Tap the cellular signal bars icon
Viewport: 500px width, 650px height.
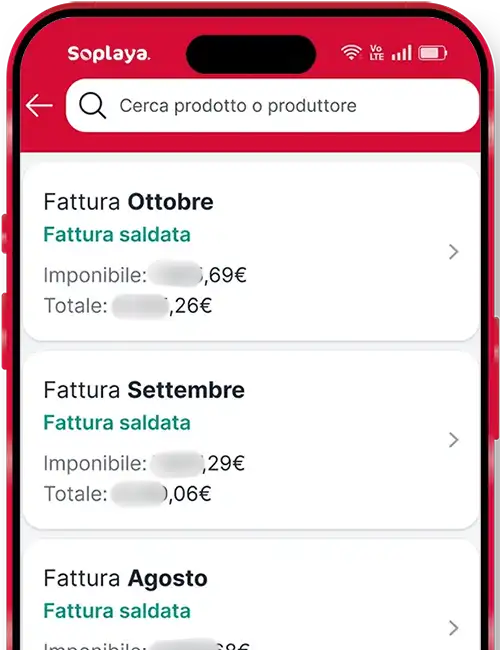pyautogui.click(x=401, y=53)
